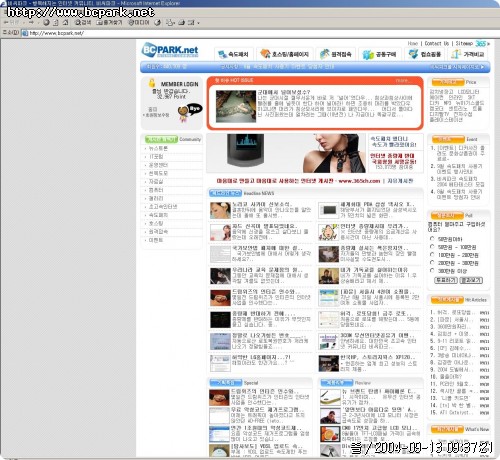Click the more link in HOT ISSUE
This screenshot has width=500, height=460.
403,81
